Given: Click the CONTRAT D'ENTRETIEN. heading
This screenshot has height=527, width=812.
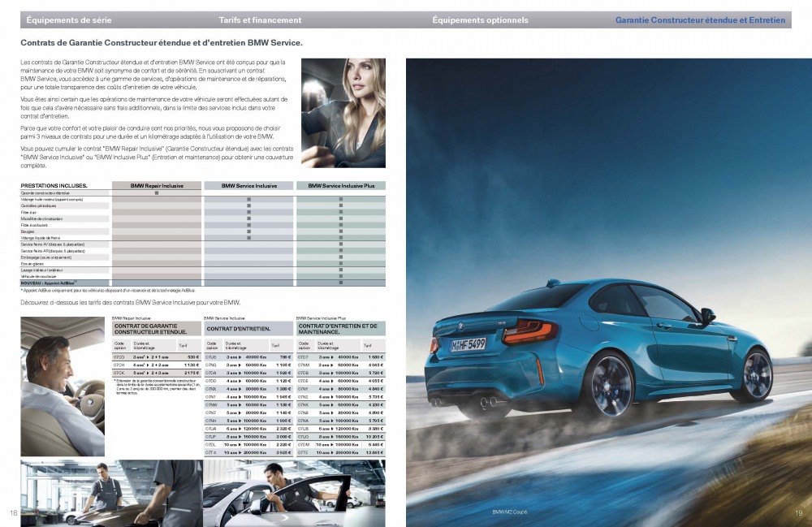Looking at the screenshot, I should click(249, 329).
